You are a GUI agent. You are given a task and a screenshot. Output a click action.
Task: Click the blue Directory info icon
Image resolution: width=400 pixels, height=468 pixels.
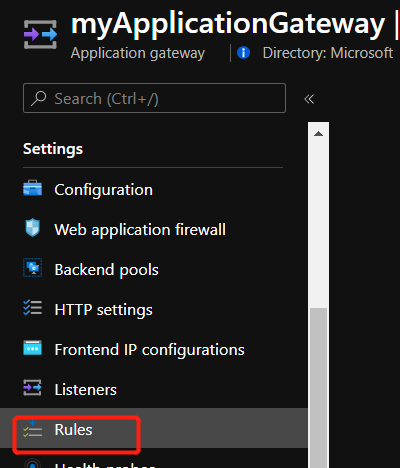pyautogui.click(x=244, y=53)
